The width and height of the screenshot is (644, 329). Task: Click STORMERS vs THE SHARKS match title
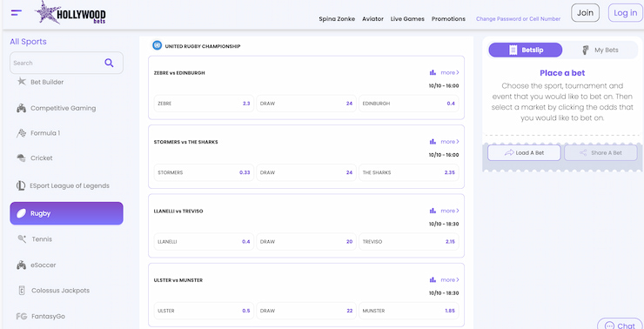point(185,142)
